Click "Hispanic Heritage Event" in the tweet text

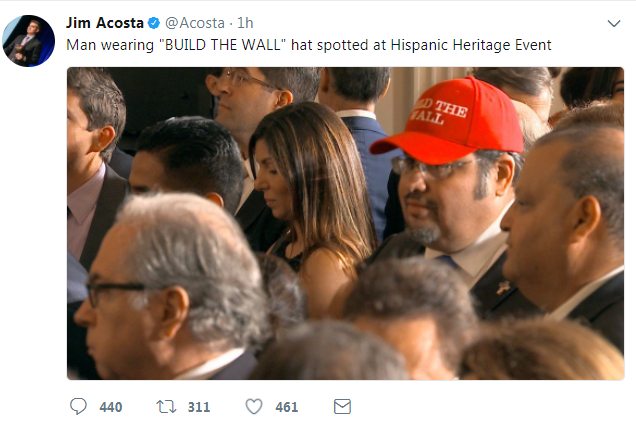click(x=471, y=45)
